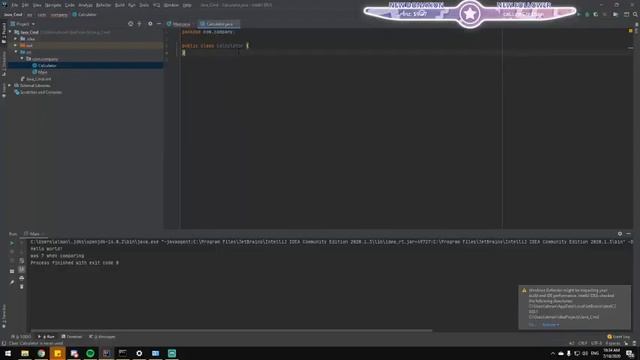Collapse the Java_Cmd project root node
This screenshot has width=640, height=360.
[10, 32]
